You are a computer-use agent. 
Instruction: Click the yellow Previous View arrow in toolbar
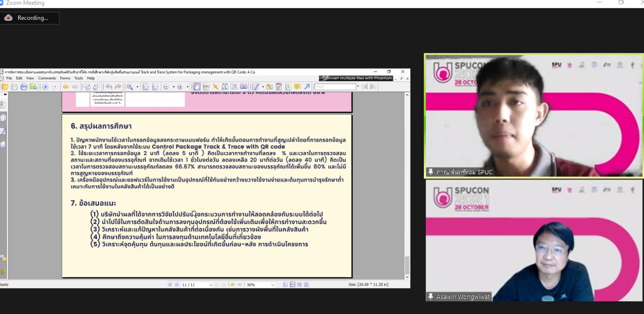coord(66,87)
